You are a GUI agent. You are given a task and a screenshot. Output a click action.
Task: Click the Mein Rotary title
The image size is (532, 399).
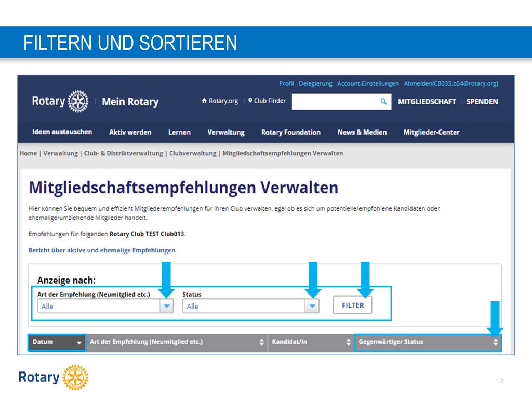pos(130,101)
